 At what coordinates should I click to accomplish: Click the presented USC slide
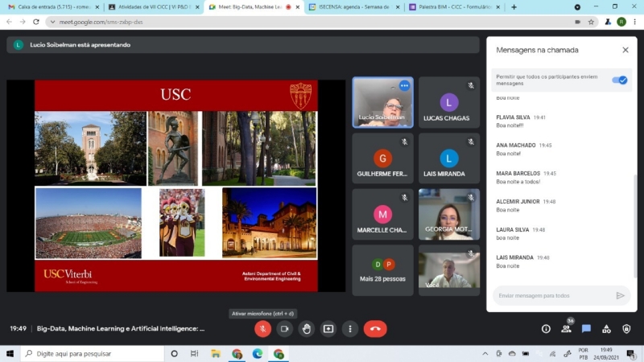pos(175,186)
